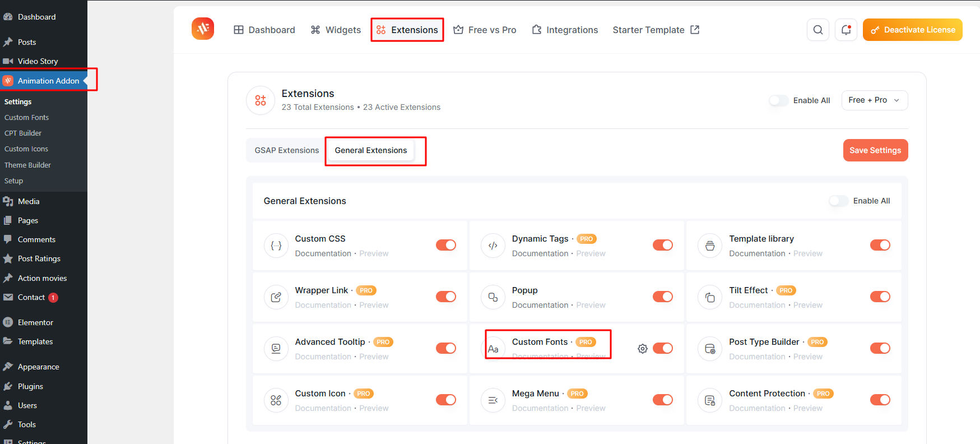The width and height of the screenshot is (980, 444).
Task: Disable the Dynamic Tags extension
Action: coord(663,245)
